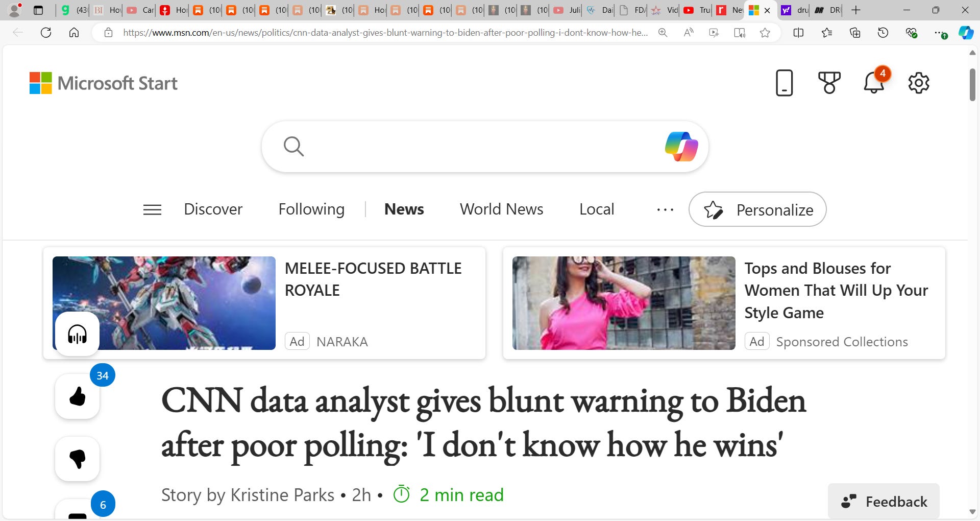Select the World News tab
The height and width of the screenshot is (521, 980).
pos(501,209)
